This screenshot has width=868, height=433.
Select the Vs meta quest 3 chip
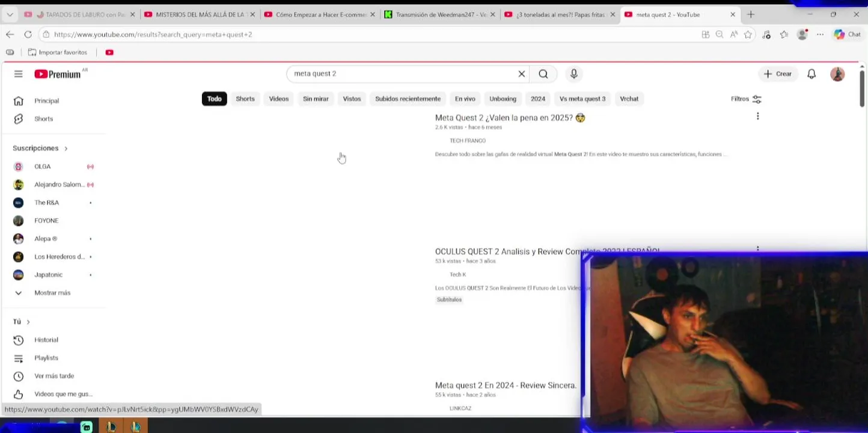(582, 99)
